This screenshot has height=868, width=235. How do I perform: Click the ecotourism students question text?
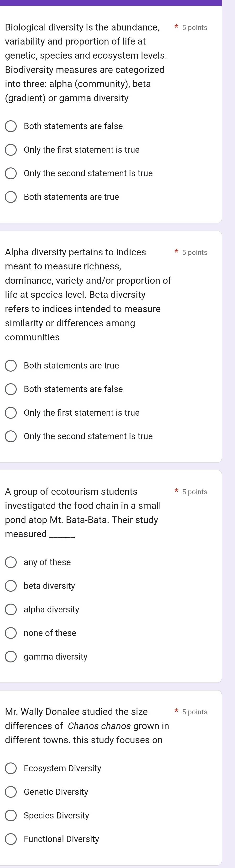[83, 513]
